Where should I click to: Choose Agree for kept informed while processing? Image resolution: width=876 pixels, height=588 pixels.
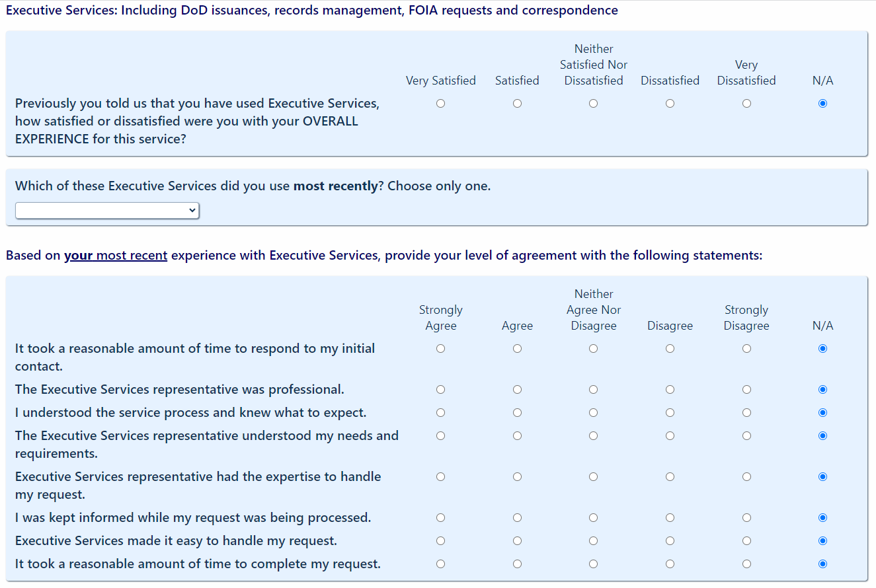(x=517, y=518)
